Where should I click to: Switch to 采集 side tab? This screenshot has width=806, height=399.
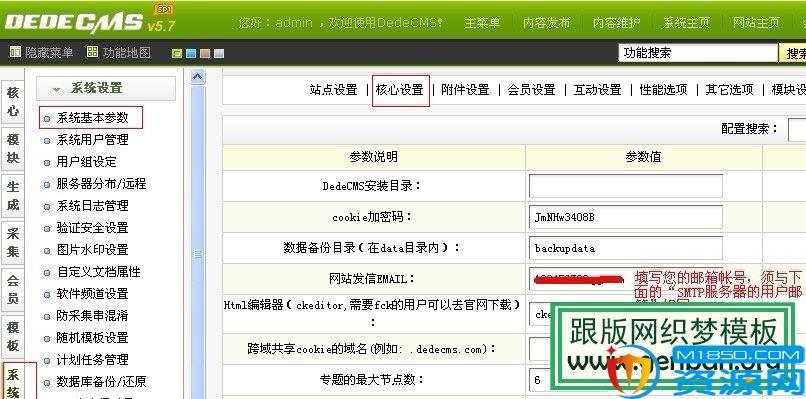point(12,242)
